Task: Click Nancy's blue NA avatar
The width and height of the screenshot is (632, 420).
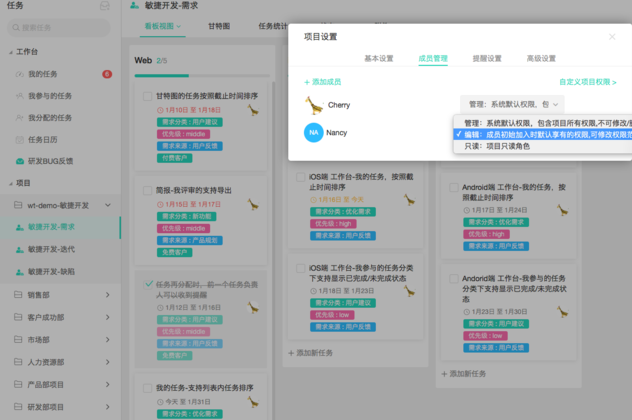Action: coord(314,133)
